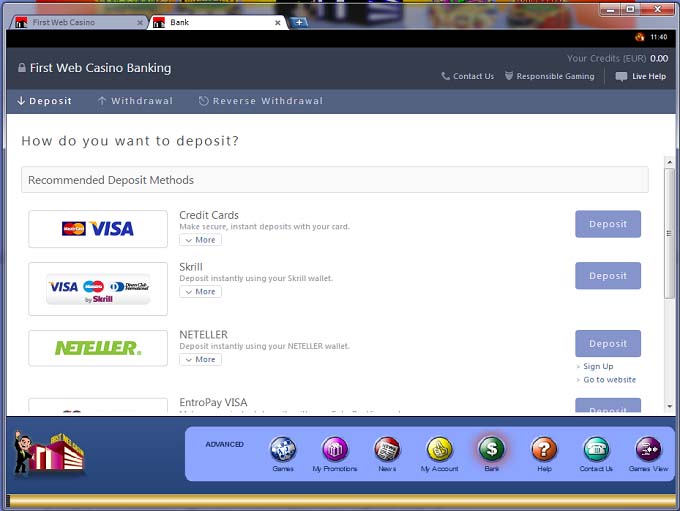Click Deposit button for Credit Cards
This screenshot has height=511, width=680.
pos(607,224)
